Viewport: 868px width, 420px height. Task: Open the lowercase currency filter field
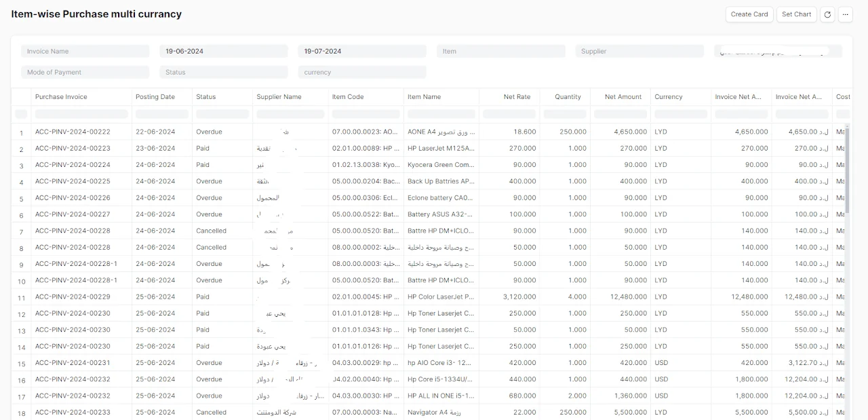coord(362,72)
